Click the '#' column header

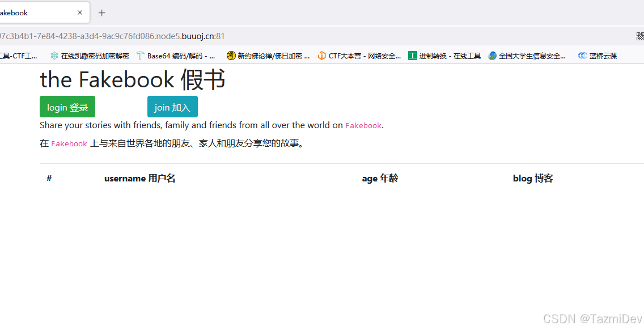[x=49, y=179]
